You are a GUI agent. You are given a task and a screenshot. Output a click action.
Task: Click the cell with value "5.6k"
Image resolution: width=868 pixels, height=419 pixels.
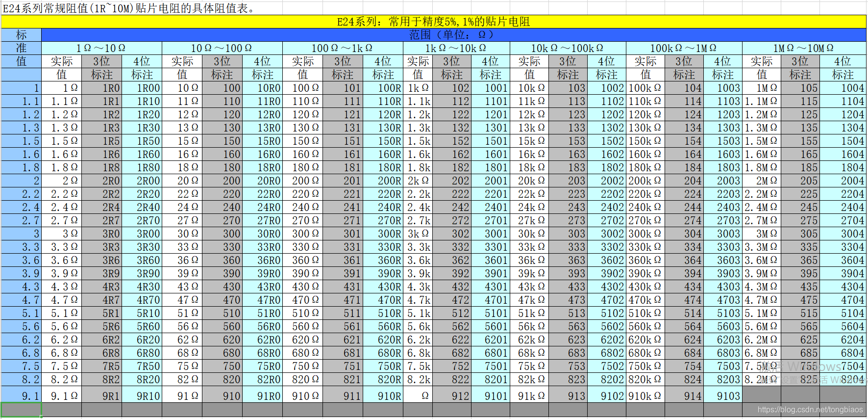pyautogui.click(x=418, y=326)
